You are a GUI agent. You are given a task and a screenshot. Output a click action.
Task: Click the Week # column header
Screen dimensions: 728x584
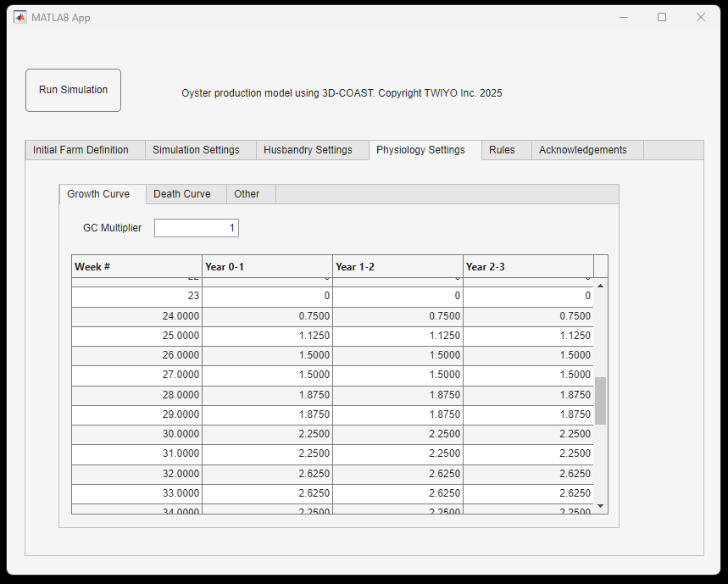point(136,267)
